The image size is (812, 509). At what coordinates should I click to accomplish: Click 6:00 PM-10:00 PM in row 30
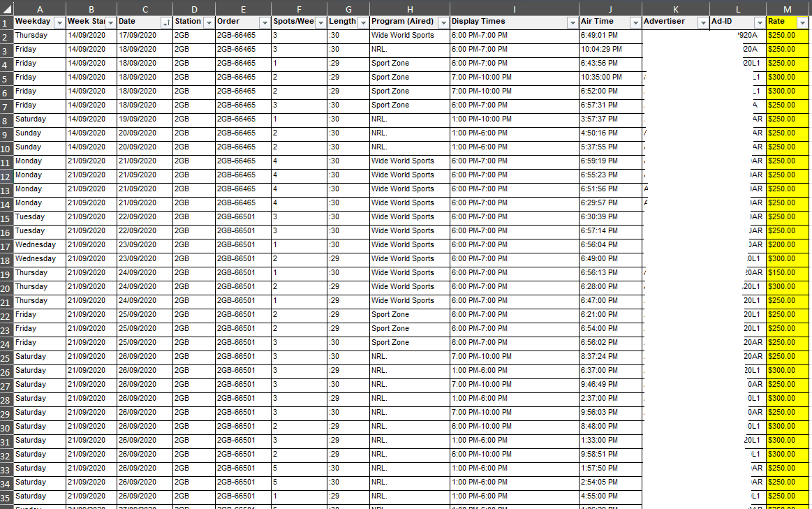click(482, 427)
